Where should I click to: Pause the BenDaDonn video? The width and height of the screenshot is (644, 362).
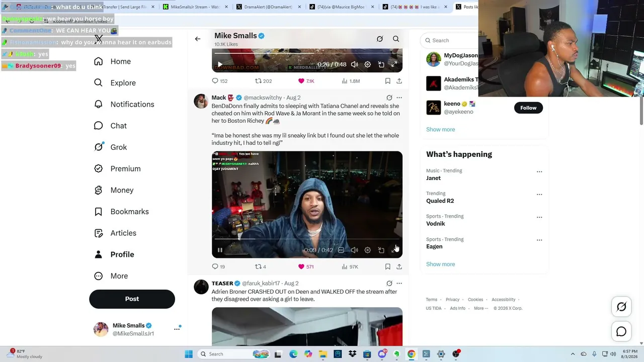(220, 250)
